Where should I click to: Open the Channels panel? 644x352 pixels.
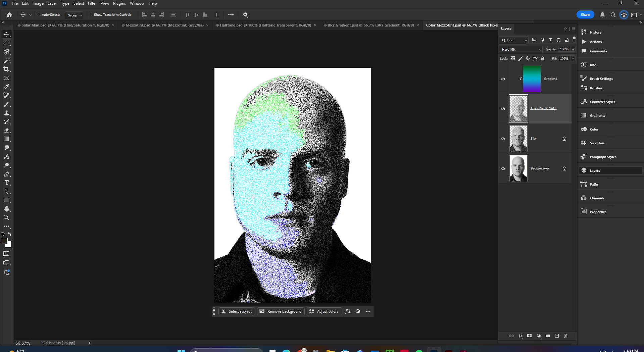point(597,198)
